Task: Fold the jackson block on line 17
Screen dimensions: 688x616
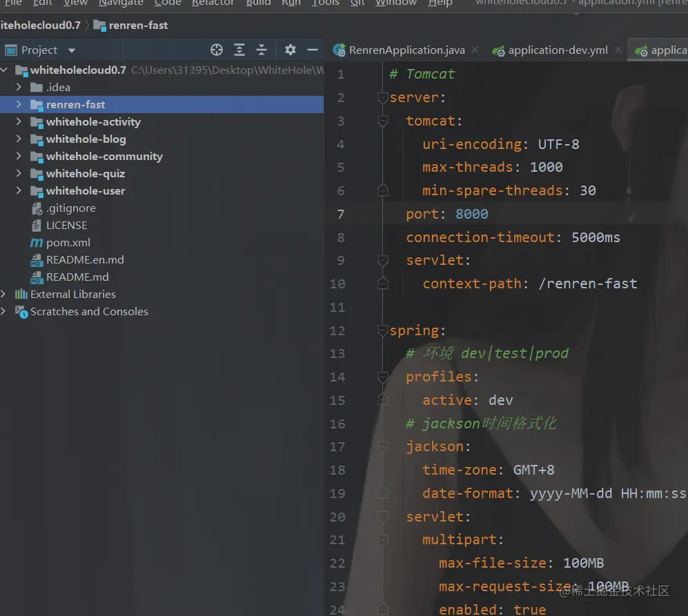Action: [x=382, y=446]
